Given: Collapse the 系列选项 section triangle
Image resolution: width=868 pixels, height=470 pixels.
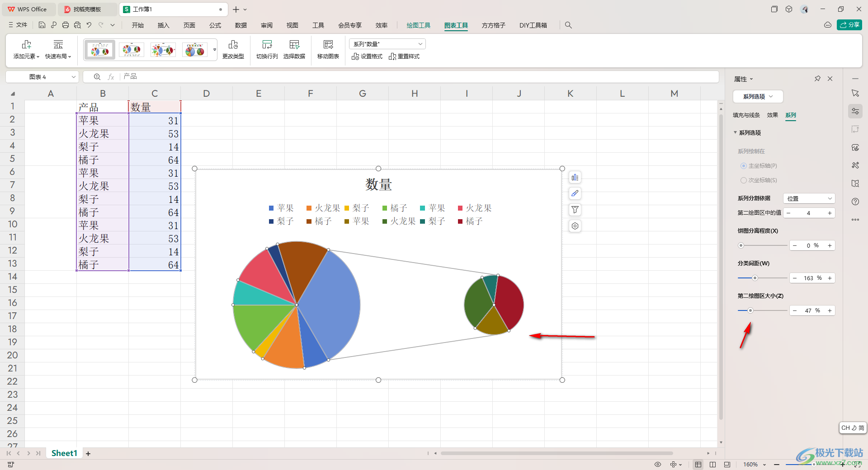Looking at the screenshot, I should pyautogui.click(x=735, y=132).
